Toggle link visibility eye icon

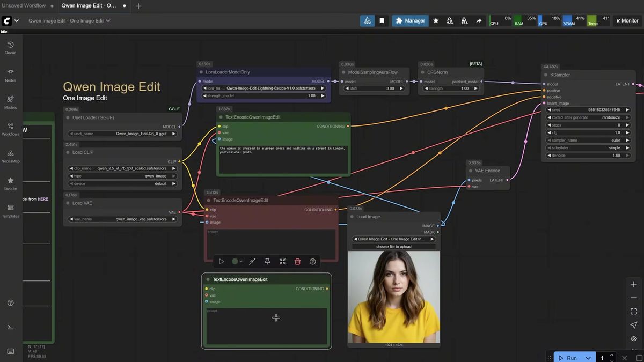[634, 339]
